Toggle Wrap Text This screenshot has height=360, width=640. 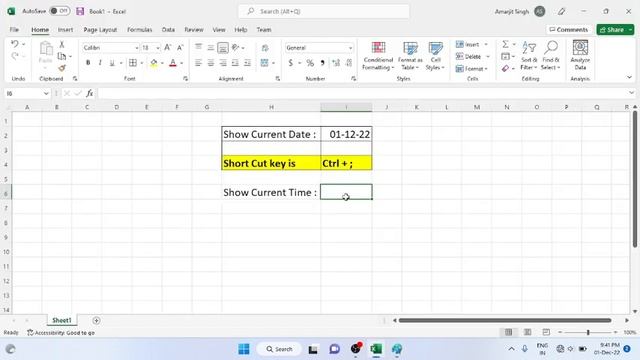[x=265, y=48]
